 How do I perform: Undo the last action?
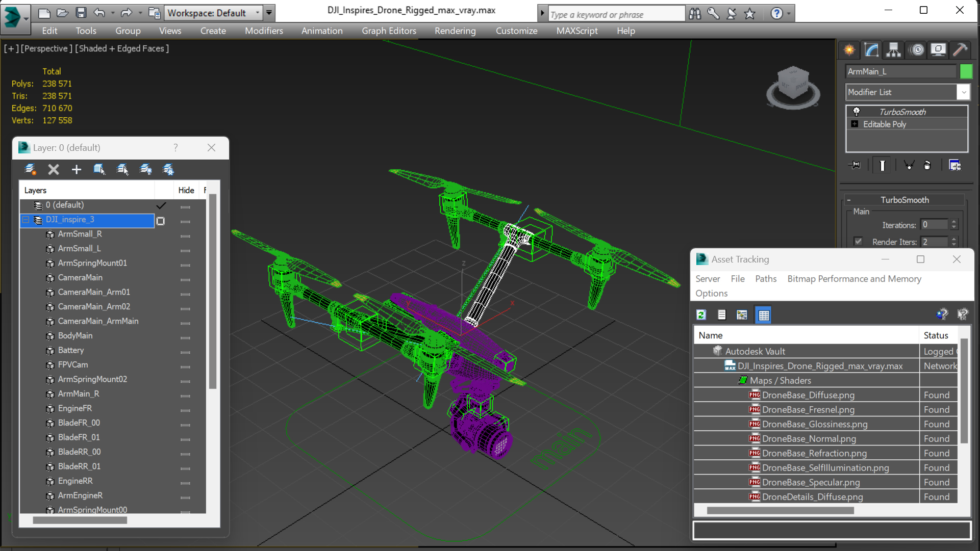pyautogui.click(x=99, y=13)
